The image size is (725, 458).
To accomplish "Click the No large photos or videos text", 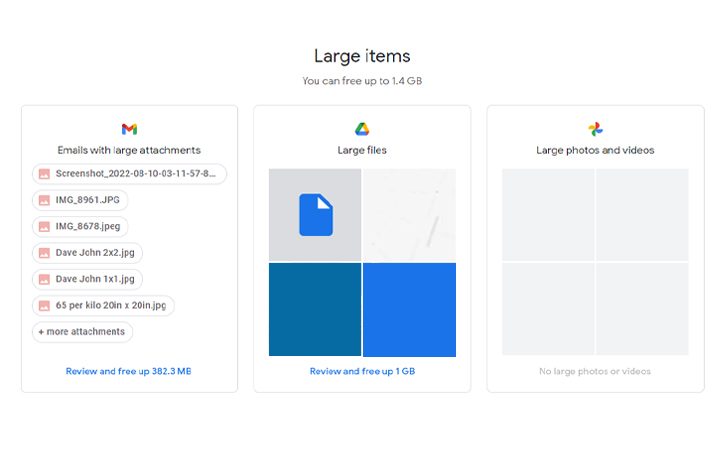I will [595, 371].
